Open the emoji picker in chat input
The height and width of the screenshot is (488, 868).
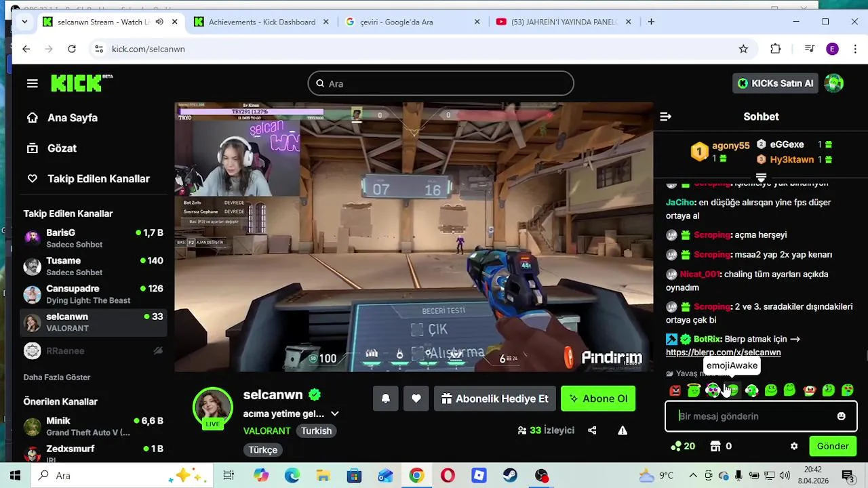[841, 416]
